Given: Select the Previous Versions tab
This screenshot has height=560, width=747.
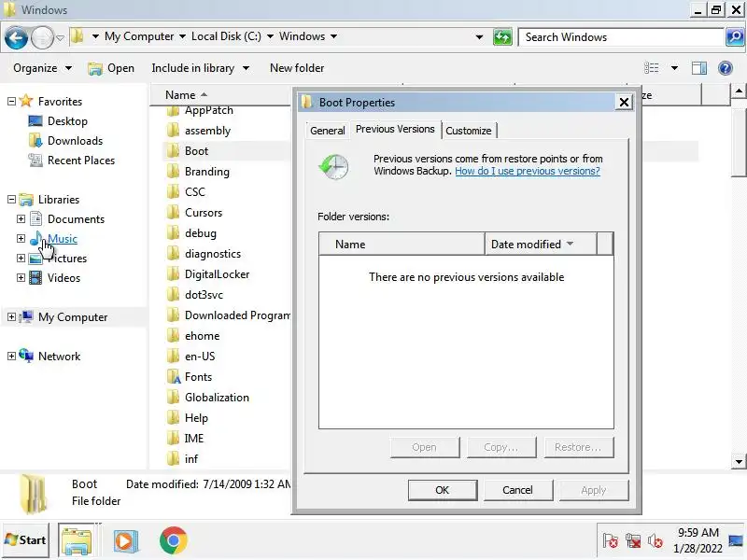Looking at the screenshot, I should [395, 129].
